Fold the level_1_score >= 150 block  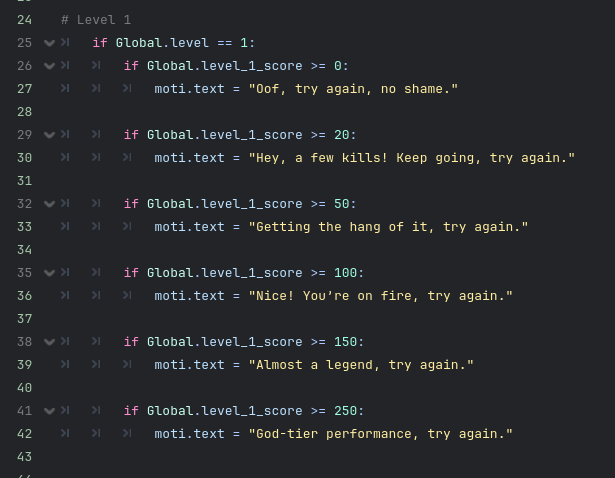coord(49,342)
